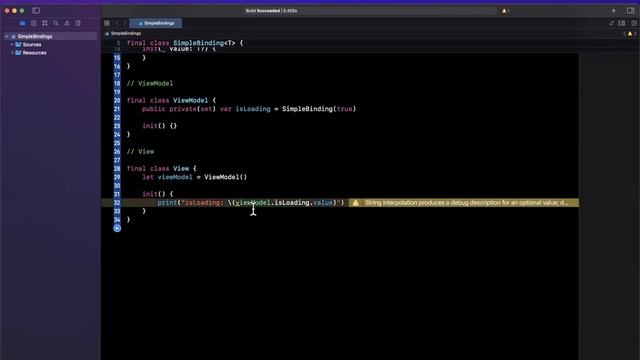
Task: Click the plus Library button
Action: tap(613, 11)
